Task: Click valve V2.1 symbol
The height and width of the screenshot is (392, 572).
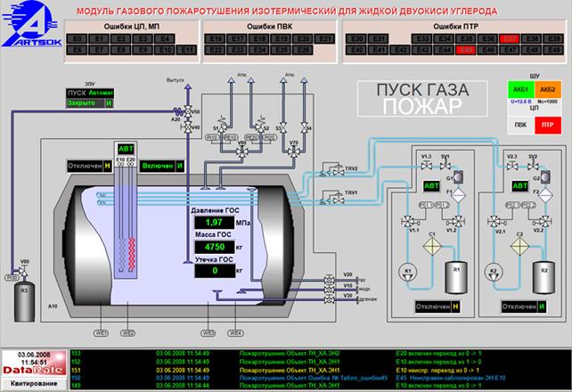Action: pyautogui.click(x=494, y=221)
